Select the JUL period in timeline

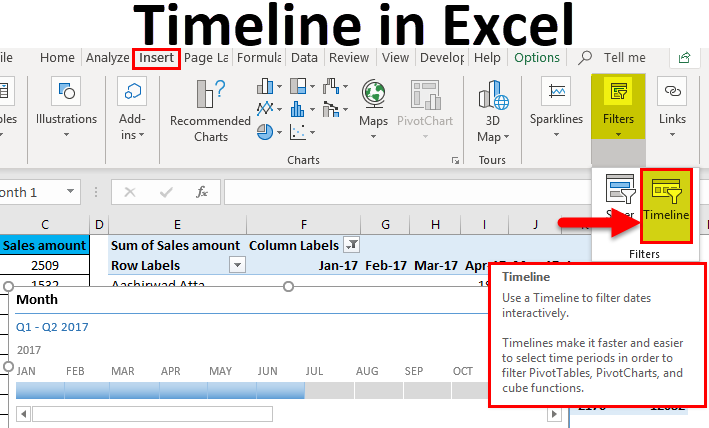[329, 390]
